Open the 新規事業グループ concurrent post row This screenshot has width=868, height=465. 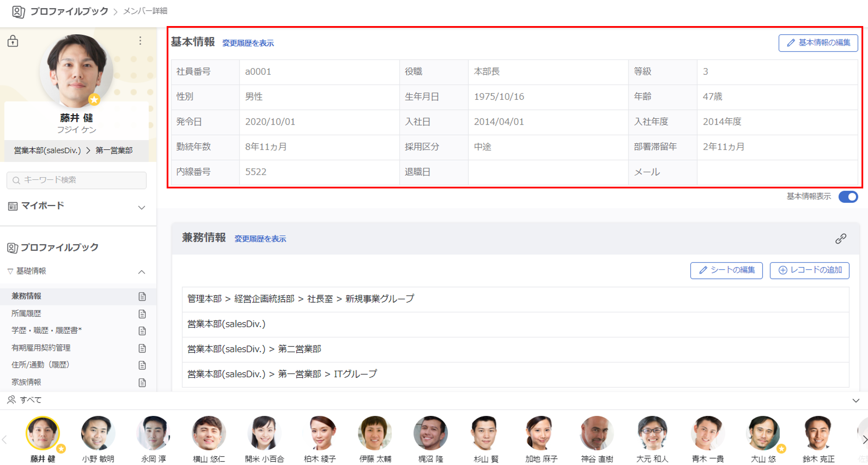click(x=516, y=299)
